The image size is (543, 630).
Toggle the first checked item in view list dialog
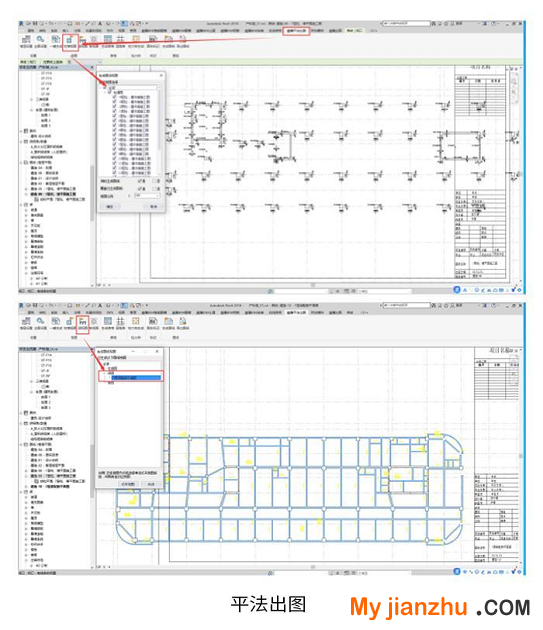pos(115,97)
